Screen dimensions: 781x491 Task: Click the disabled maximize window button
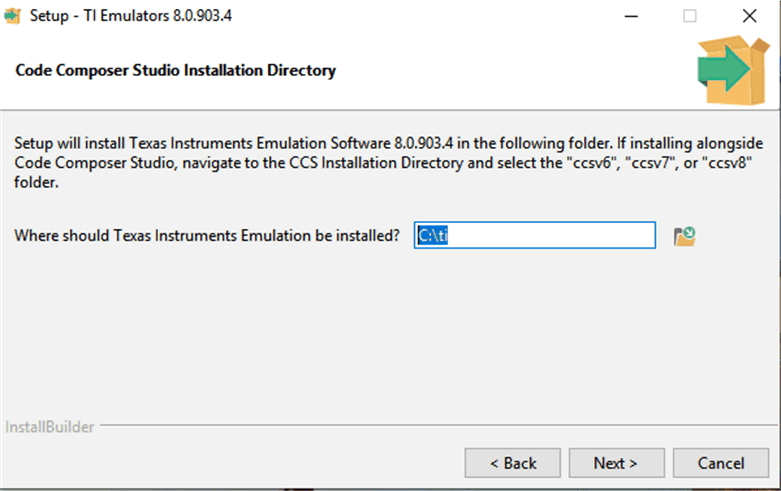(690, 16)
